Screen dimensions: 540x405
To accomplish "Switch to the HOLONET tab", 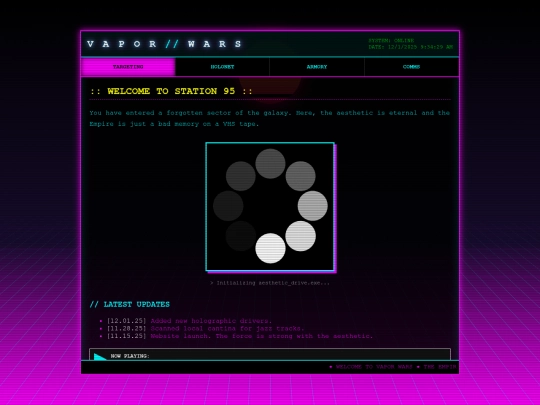I will (x=222, y=67).
